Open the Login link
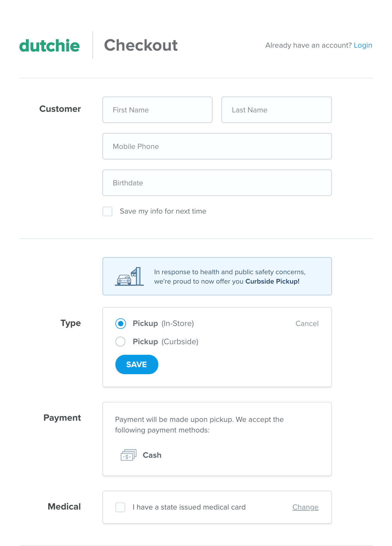Screen dimensions: 392x546 [363, 45]
